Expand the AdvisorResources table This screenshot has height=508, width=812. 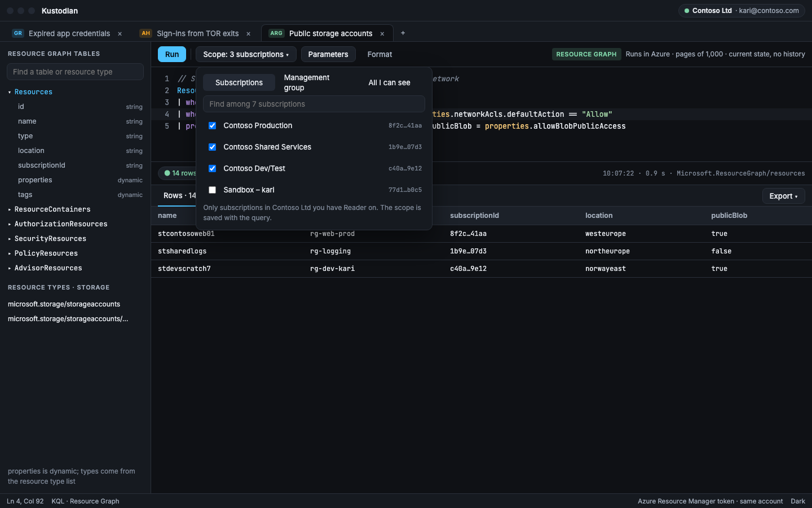(x=10, y=268)
